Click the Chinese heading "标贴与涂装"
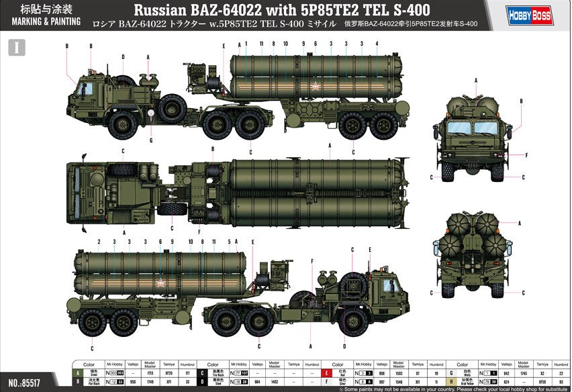The width and height of the screenshot is (572, 392). [x=46, y=9]
